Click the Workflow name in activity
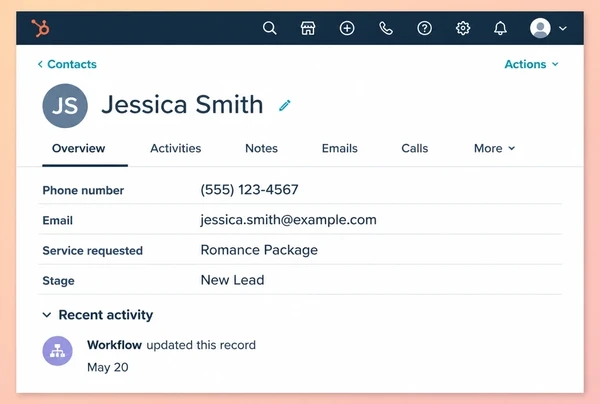Viewport: 600px width, 404px height. pyautogui.click(x=114, y=345)
